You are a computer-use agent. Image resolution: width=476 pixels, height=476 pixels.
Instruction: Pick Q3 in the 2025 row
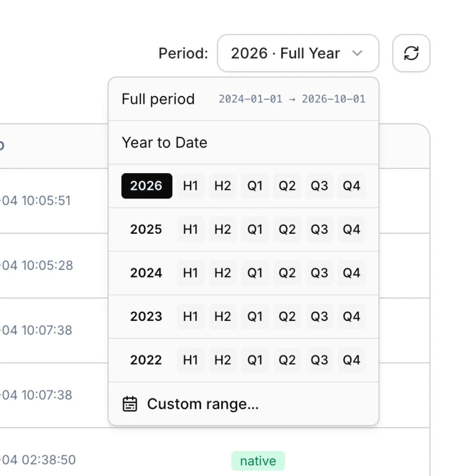coord(319,229)
